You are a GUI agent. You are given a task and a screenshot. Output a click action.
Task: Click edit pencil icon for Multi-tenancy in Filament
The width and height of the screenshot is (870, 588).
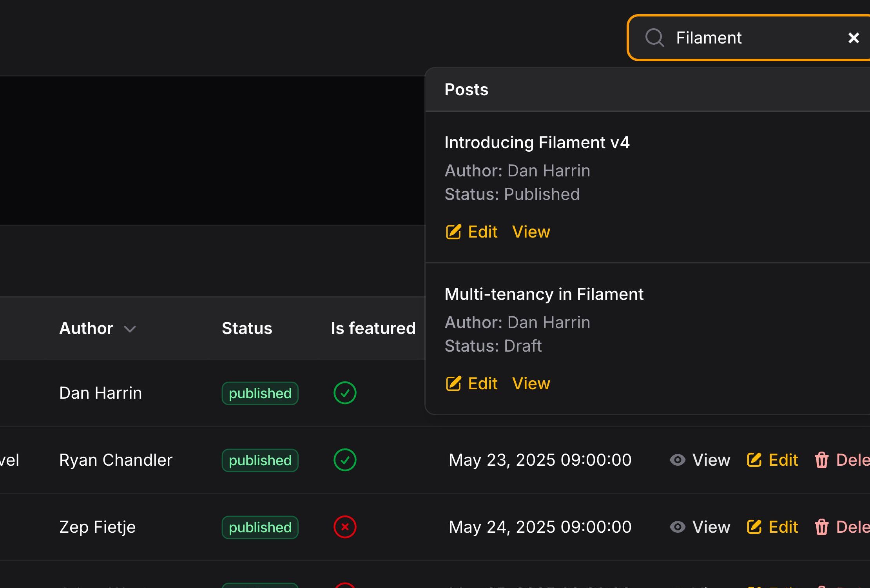click(x=453, y=383)
